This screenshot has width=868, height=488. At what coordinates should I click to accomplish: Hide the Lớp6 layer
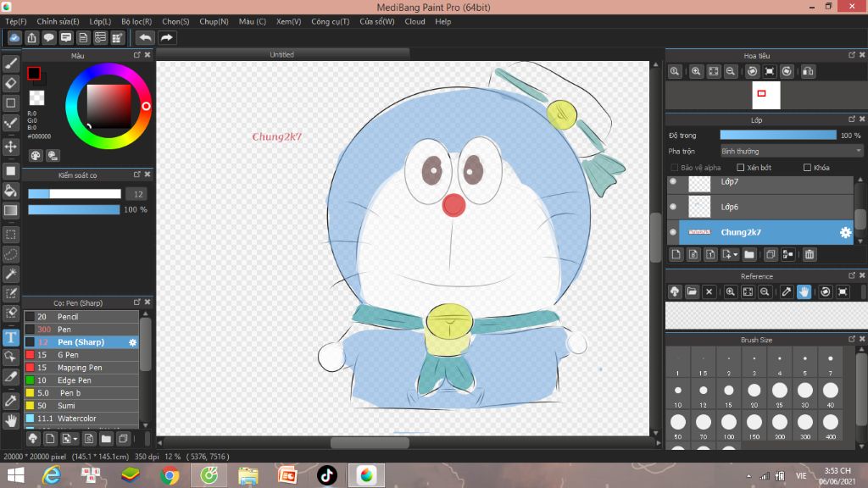click(673, 207)
